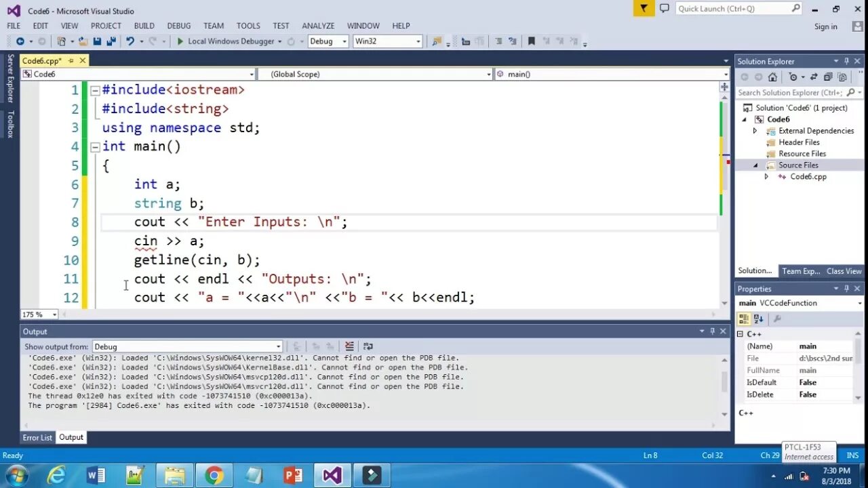Pin the Code6.cpp tab with the pin icon
Viewport: 868px width, 488px height.
[71, 61]
